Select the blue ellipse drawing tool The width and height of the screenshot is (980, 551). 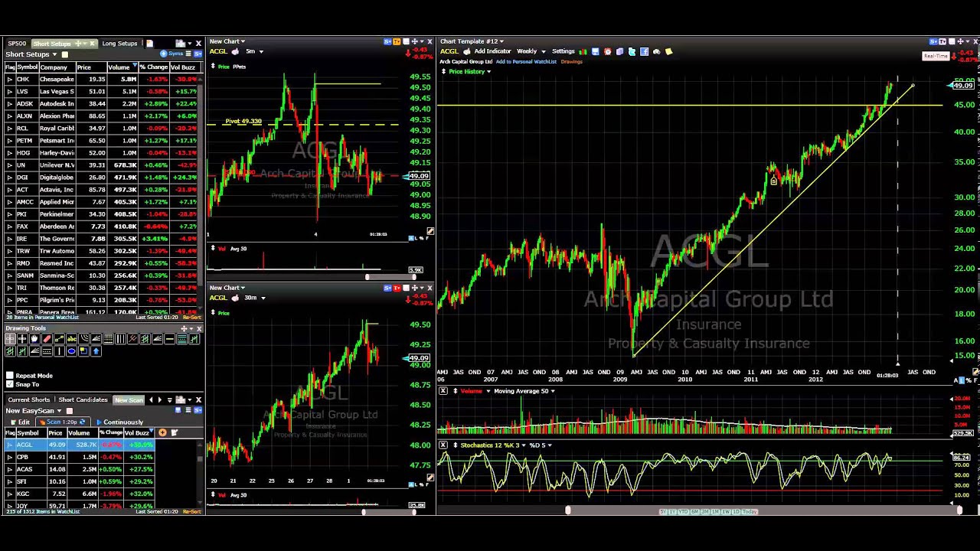click(x=71, y=351)
